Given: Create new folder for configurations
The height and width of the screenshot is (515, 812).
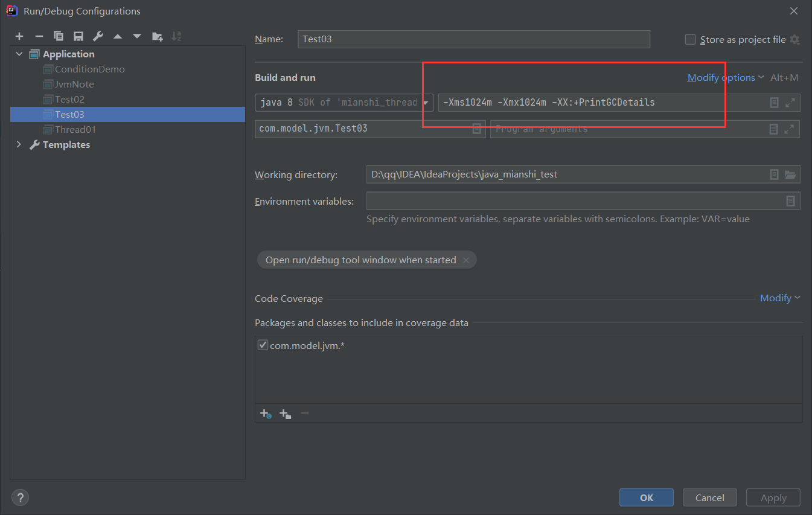Looking at the screenshot, I should point(157,36).
